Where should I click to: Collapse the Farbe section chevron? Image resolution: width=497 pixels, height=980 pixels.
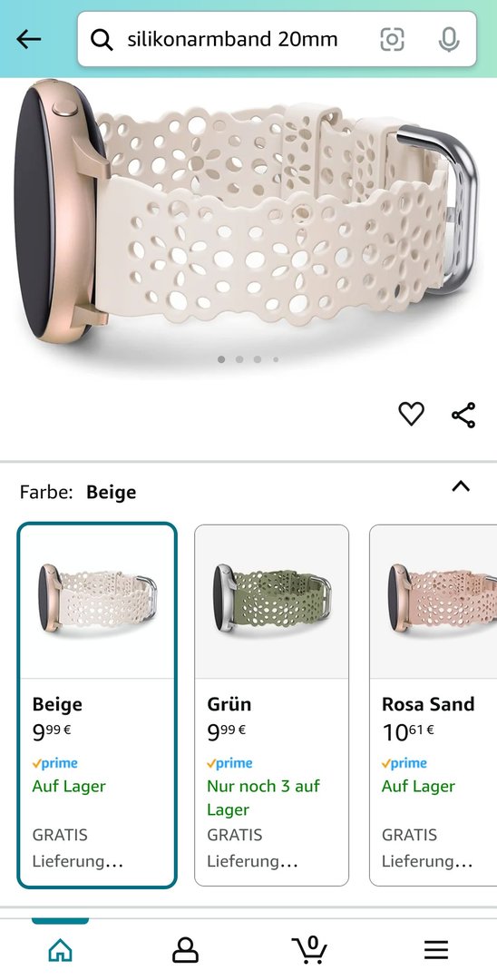[x=461, y=486]
